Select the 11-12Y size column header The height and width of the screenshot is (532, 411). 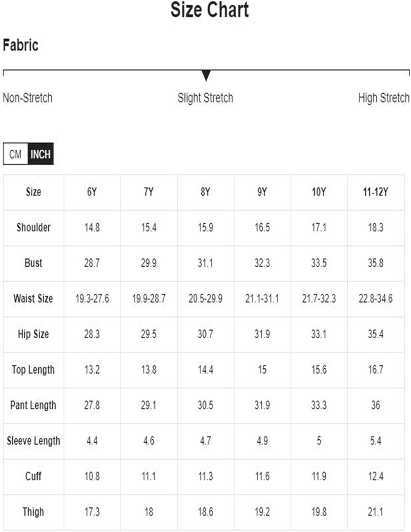point(376,192)
